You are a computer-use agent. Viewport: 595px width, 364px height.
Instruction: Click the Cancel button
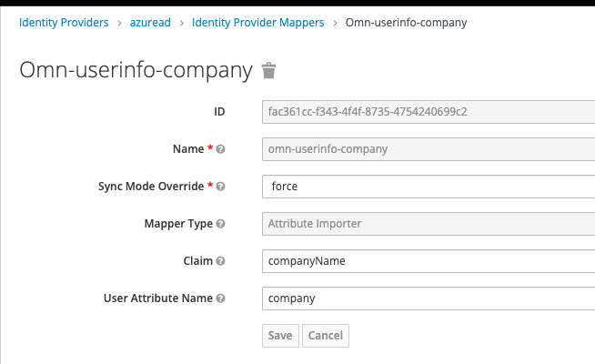pos(326,336)
